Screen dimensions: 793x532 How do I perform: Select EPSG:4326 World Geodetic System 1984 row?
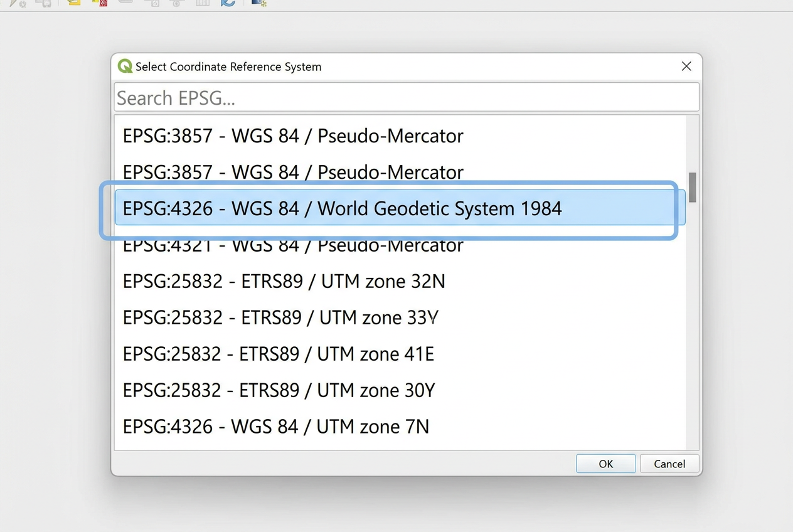point(400,208)
